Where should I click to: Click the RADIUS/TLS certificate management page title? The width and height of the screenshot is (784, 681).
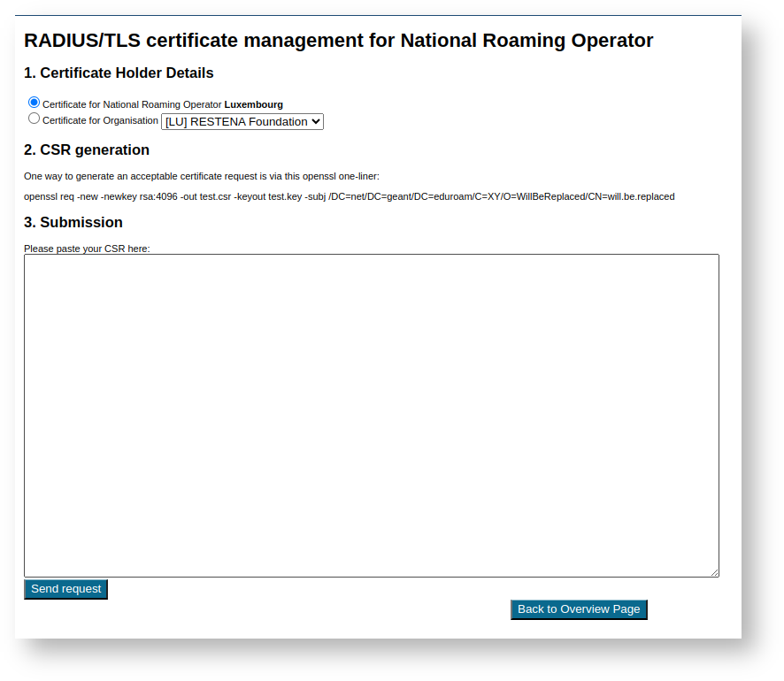coord(338,41)
